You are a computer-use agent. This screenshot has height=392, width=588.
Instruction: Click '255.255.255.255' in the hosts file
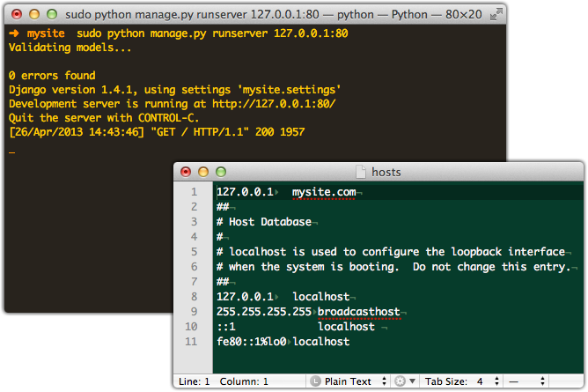coord(264,312)
